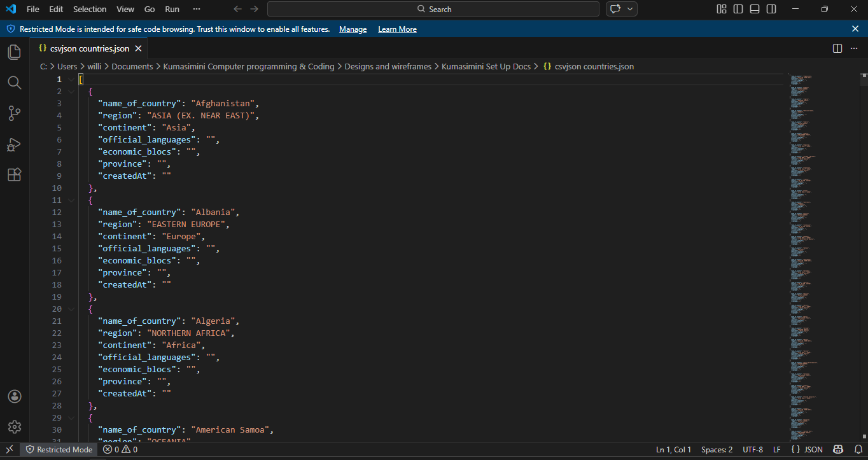Open the Copilot chat dropdown arrow
The image size is (868, 460).
tap(631, 9)
